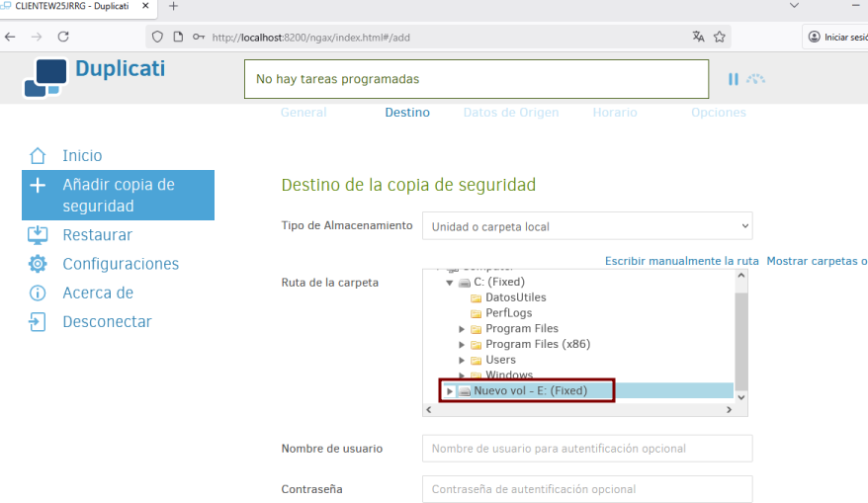868x503 pixels.
Task: Click Añadir copia de seguridad menu item
Action: click(118, 196)
